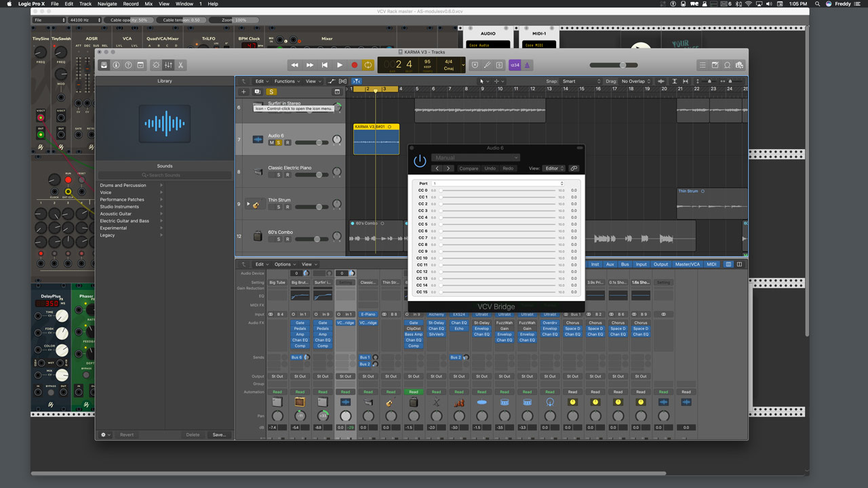Open the Inspector info button
This screenshot has height=488, width=868.
(116, 65)
